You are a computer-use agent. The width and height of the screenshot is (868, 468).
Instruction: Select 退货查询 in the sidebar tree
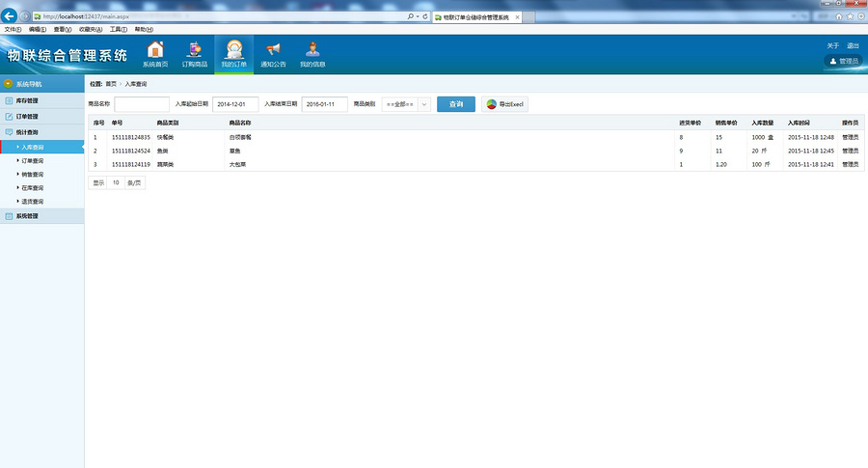point(32,202)
